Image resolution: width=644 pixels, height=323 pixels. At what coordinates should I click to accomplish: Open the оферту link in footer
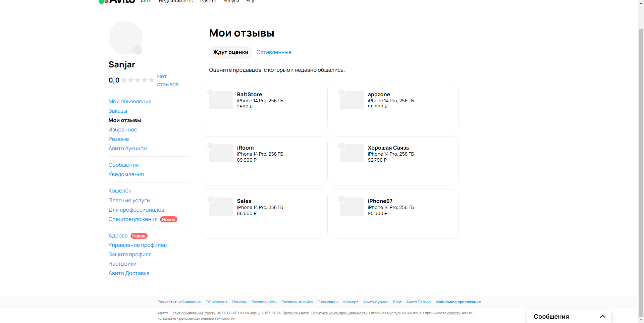coord(453,313)
